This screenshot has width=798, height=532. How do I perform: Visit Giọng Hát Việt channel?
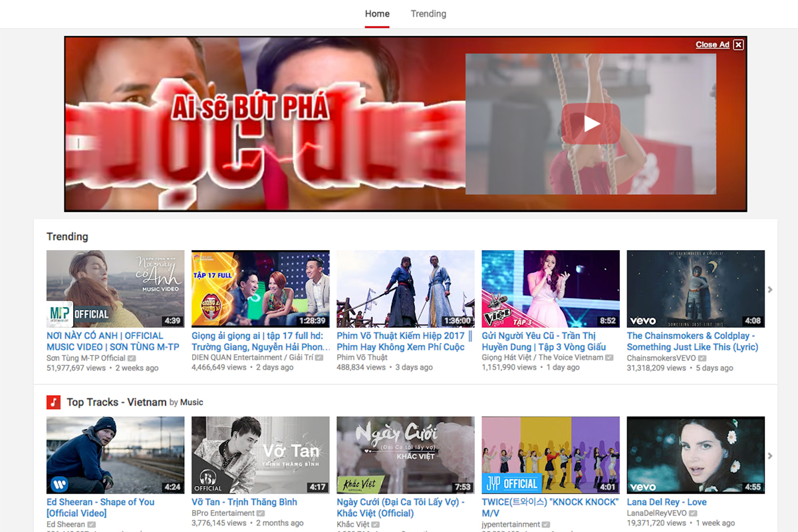point(541,358)
